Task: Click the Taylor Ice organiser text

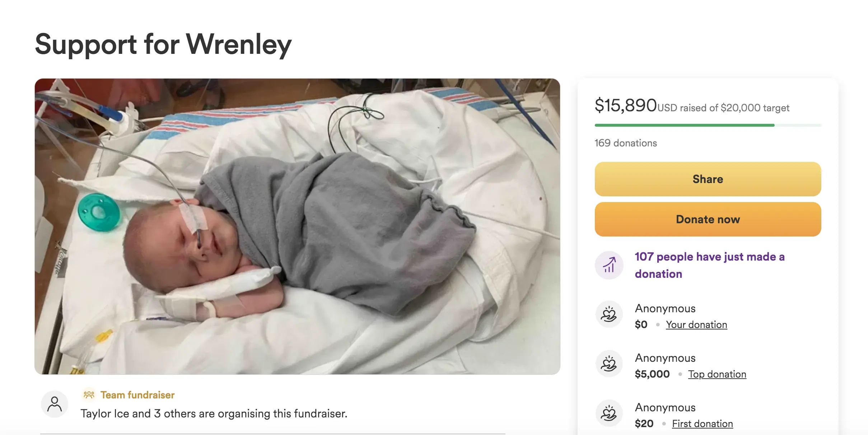Action: (x=214, y=413)
